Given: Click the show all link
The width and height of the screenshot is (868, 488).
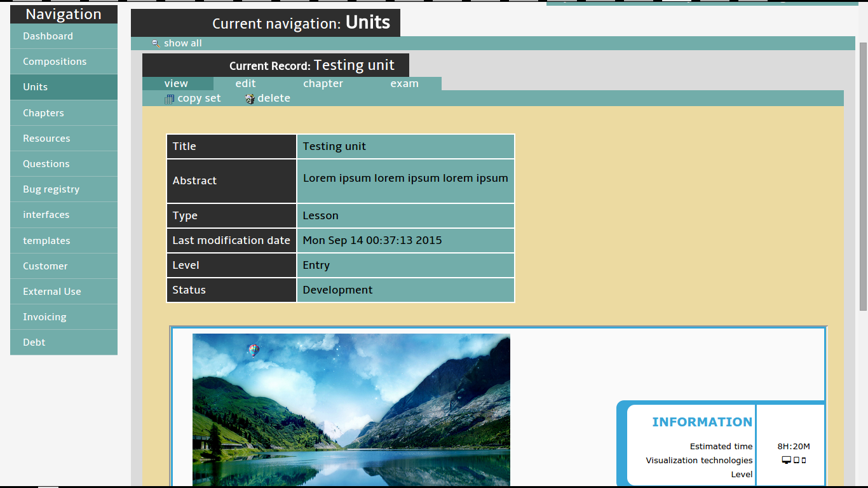Looking at the screenshot, I should coord(183,43).
